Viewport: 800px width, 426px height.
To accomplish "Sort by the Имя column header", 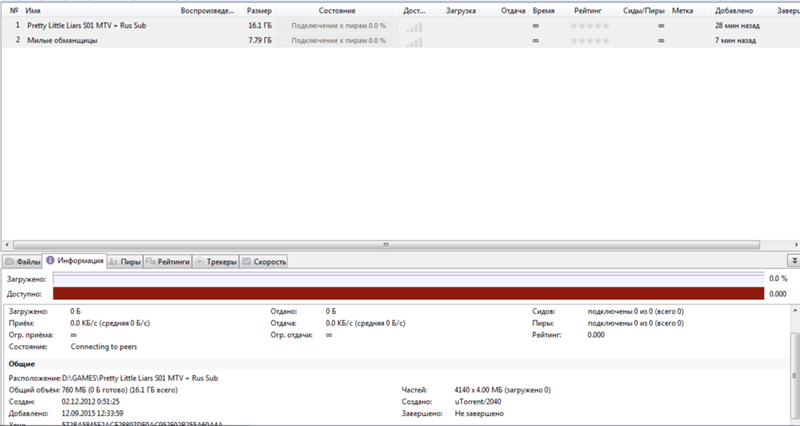I will pos(33,10).
